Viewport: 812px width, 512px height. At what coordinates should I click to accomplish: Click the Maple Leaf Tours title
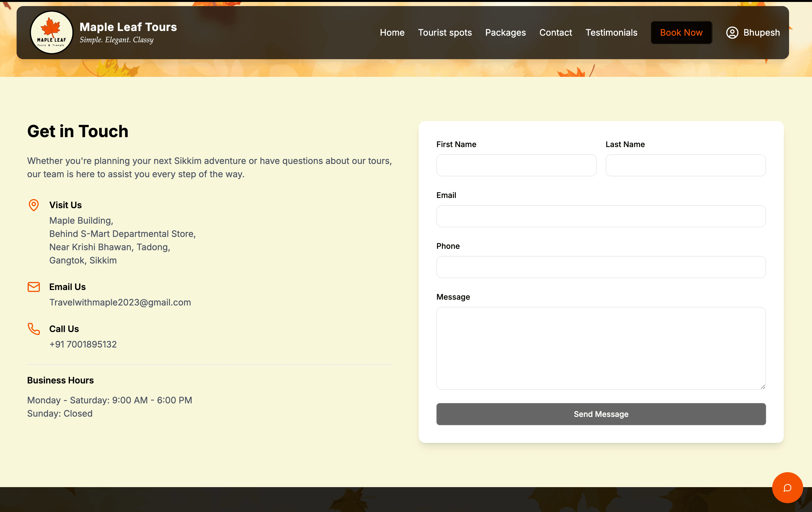pyautogui.click(x=128, y=27)
